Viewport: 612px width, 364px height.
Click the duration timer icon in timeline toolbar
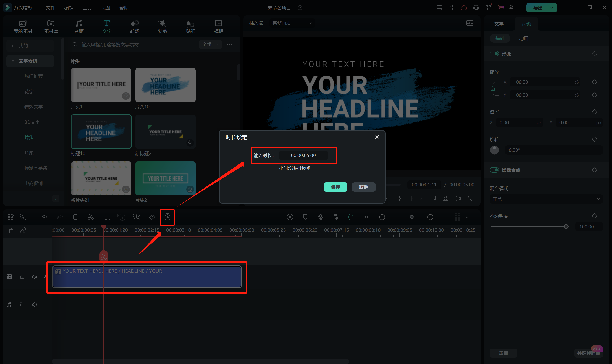(x=167, y=217)
